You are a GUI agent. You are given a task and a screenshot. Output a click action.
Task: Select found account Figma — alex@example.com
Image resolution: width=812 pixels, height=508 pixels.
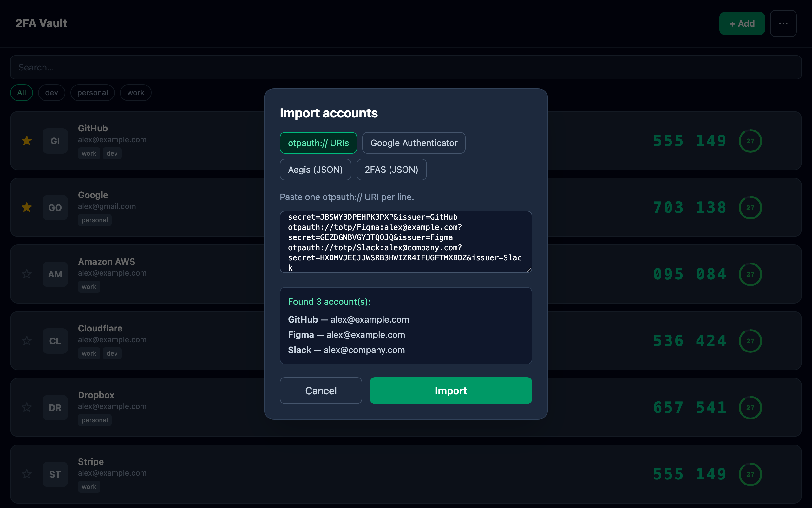coord(346,335)
